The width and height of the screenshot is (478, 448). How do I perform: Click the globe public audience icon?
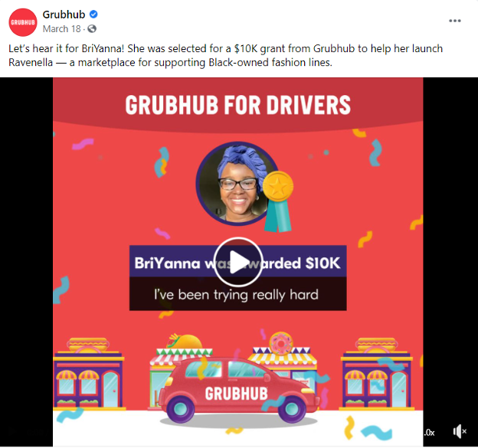pos(92,29)
